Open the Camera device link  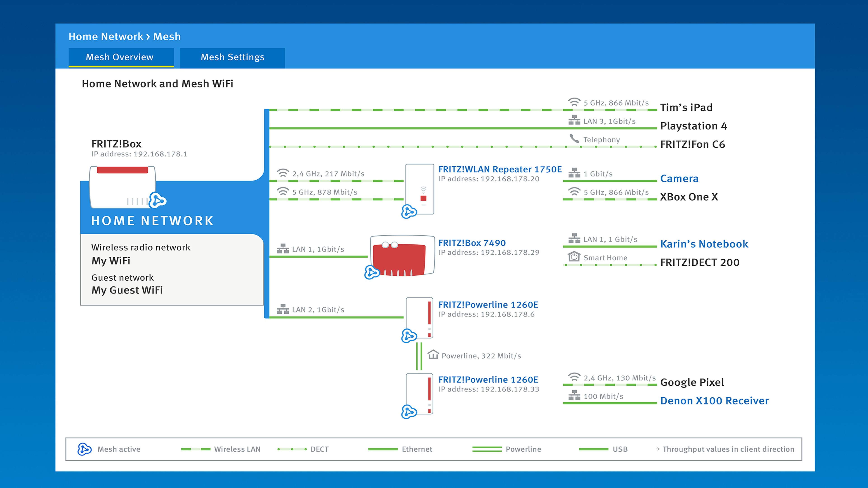click(679, 178)
